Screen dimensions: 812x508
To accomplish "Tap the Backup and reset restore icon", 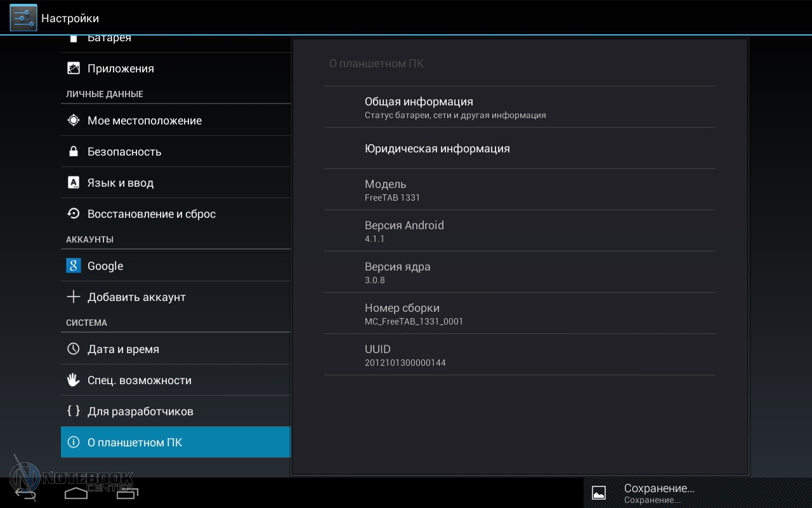I will coord(74,214).
